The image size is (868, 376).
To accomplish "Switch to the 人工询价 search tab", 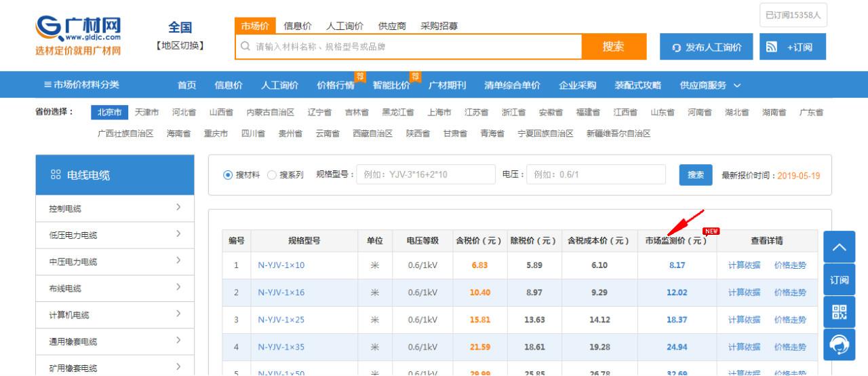I will (x=344, y=26).
